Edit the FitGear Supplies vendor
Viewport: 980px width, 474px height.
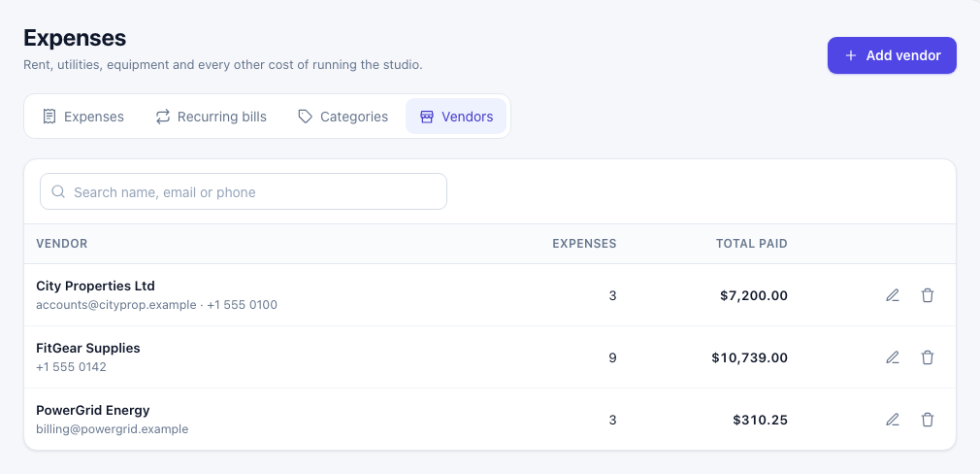coord(893,357)
